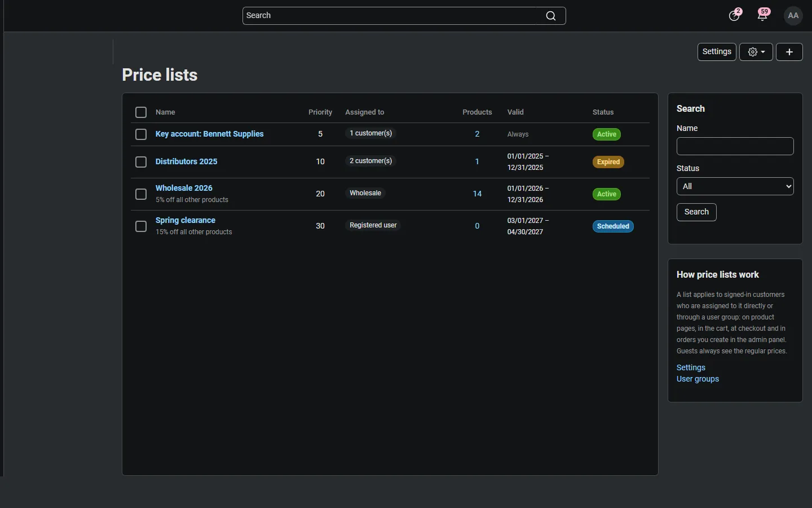The height and width of the screenshot is (508, 812).
Task: Click the Scheduled status badge
Action: pos(614,226)
